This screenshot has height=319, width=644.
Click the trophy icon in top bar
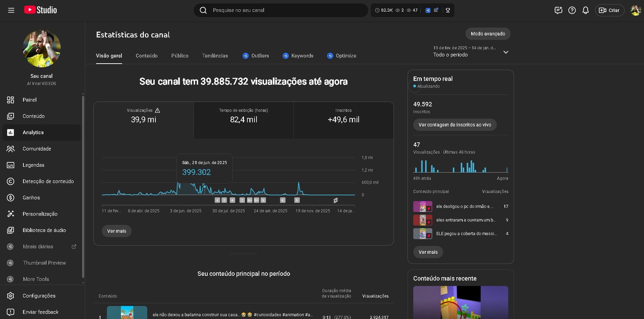coord(448,10)
